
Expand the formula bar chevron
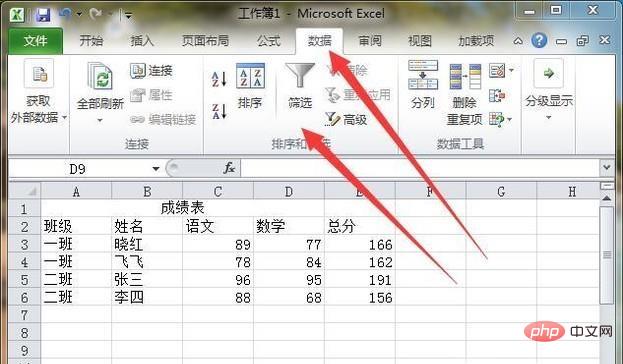tap(607, 168)
